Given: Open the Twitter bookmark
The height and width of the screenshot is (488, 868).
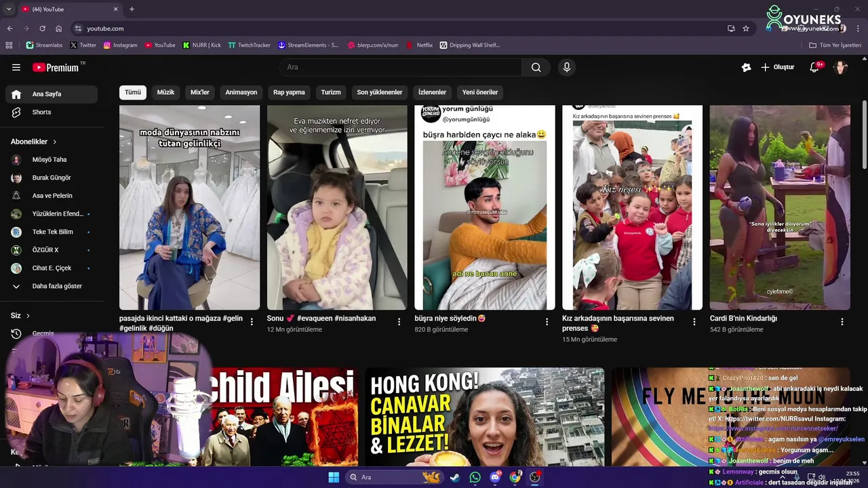Looking at the screenshot, I should [83, 45].
